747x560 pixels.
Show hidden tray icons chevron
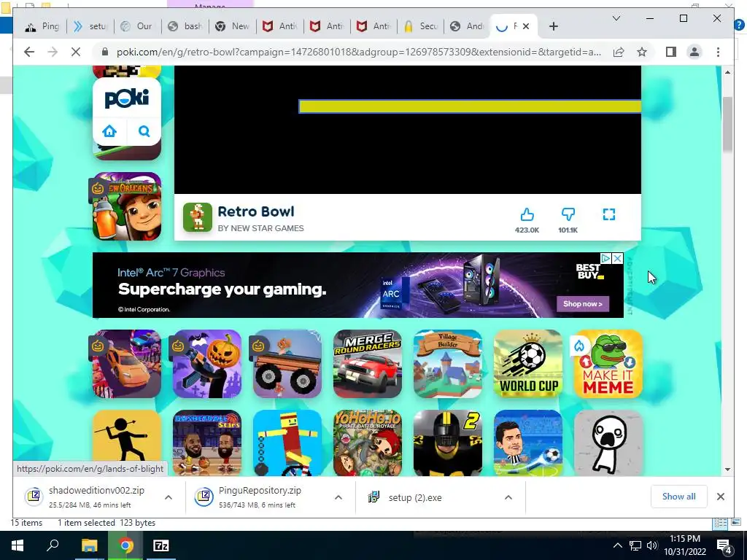617,545
